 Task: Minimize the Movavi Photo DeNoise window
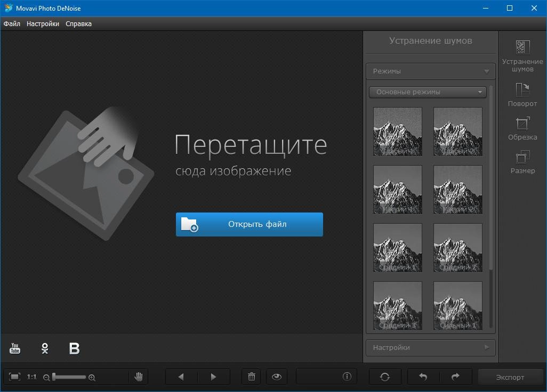[x=486, y=8]
